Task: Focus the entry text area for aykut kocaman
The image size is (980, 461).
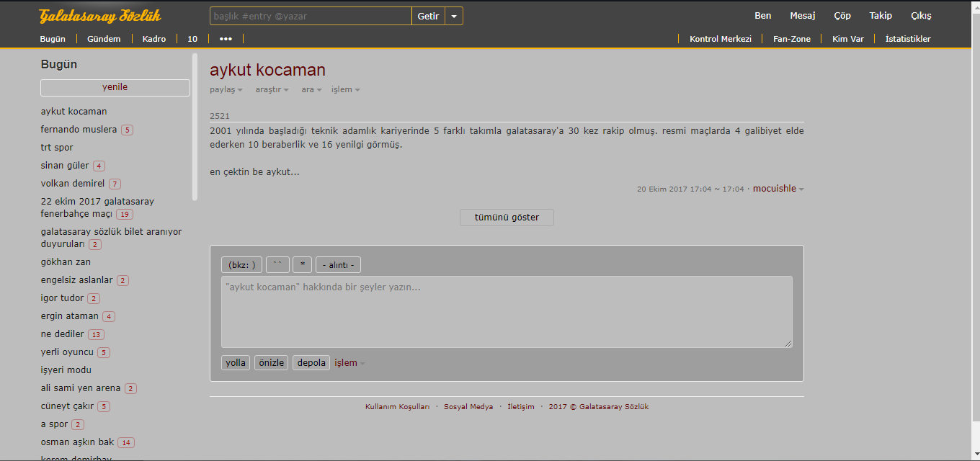Action: point(507,313)
